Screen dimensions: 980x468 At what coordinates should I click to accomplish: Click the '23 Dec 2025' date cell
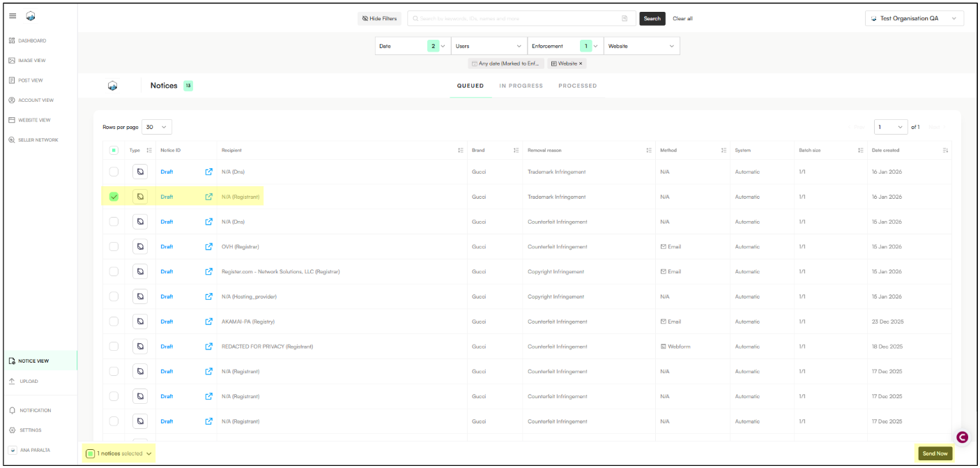[887, 322]
